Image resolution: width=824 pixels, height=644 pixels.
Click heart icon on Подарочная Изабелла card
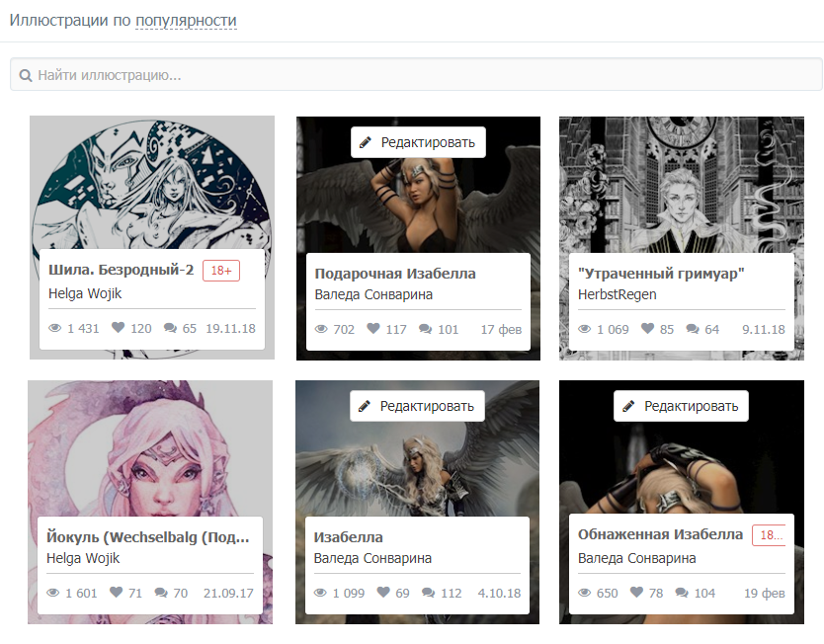(373, 329)
